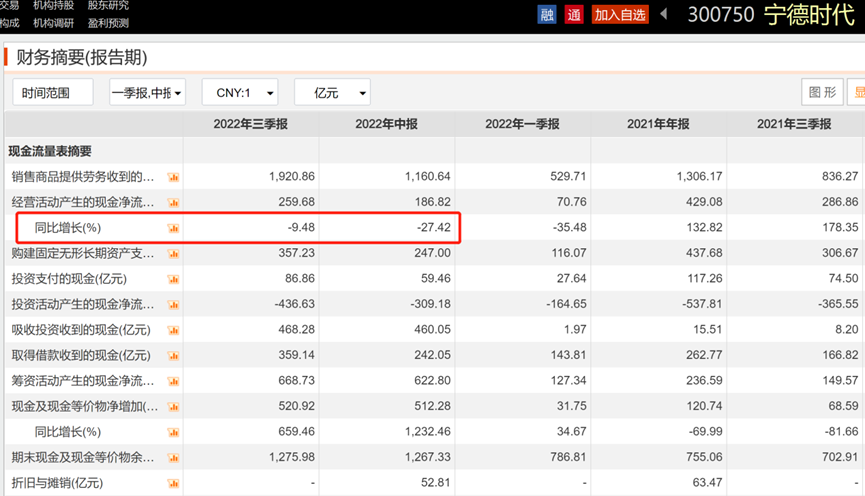The width and height of the screenshot is (865, 496).
Task: Open chart icon for 经营活动产生的现金净流 row
Action: (x=173, y=202)
